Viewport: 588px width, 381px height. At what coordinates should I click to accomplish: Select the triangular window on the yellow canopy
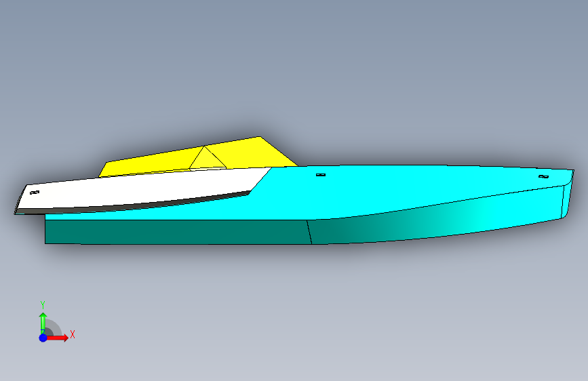point(207,159)
